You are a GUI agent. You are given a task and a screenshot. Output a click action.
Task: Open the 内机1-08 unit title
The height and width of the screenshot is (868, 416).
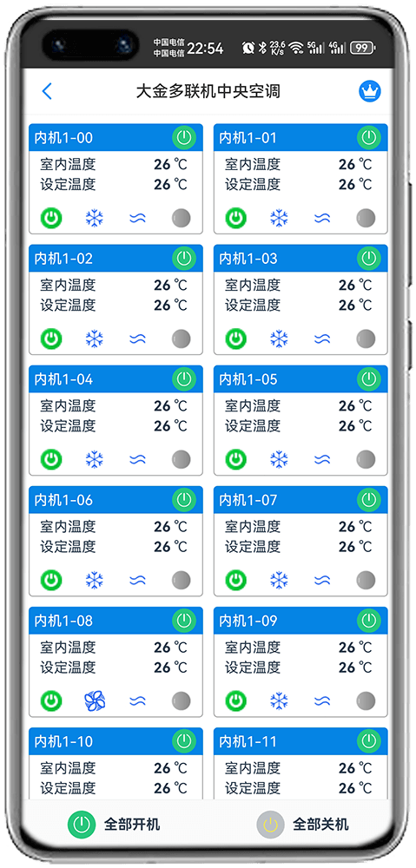(63, 620)
